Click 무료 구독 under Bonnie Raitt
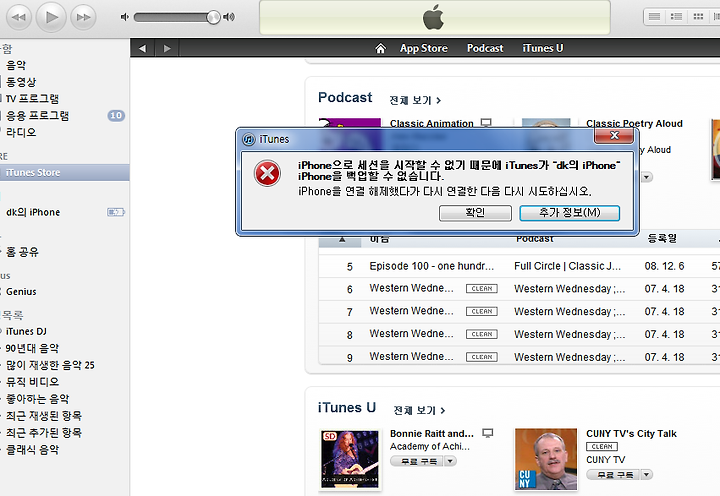 click(x=417, y=461)
